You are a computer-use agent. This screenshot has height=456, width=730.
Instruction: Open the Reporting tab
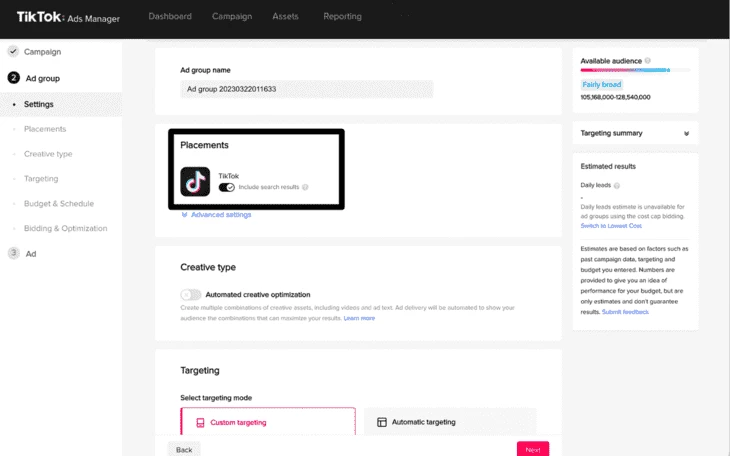[x=342, y=16]
